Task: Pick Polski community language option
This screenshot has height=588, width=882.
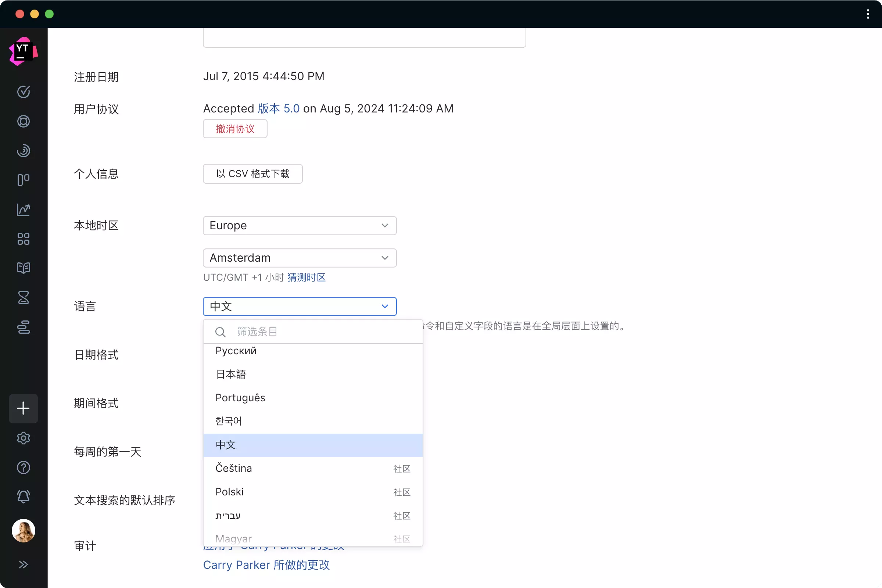Action: click(x=229, y=492)
